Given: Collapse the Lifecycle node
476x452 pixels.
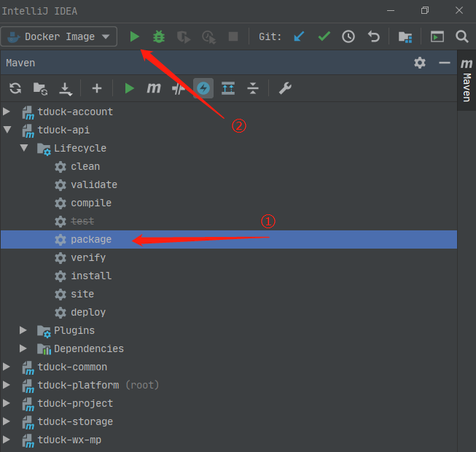Looking at the screenshot, I should (24, 148).
